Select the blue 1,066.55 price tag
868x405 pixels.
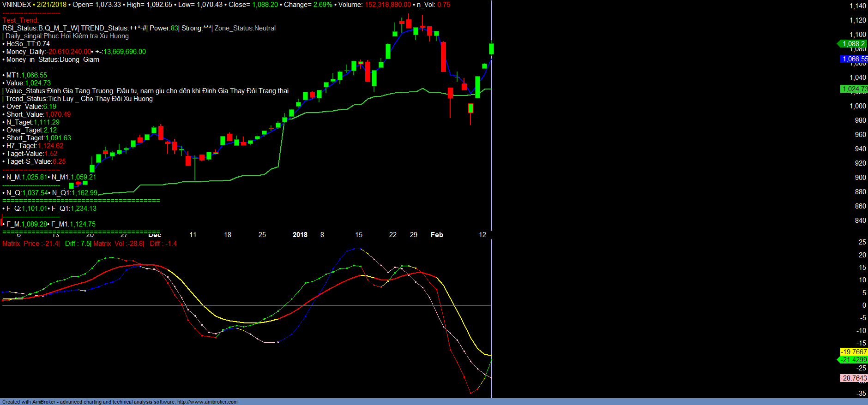click(x=854, y=59)
